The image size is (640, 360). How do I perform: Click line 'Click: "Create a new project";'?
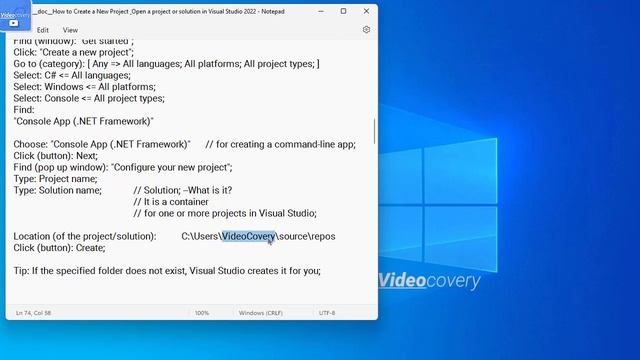(x=73, y=52)
